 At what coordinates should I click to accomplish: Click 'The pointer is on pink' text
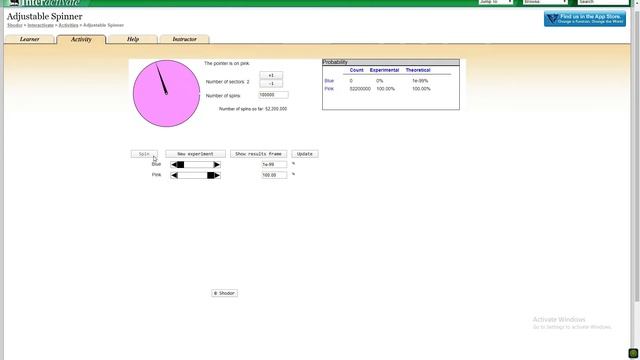point(227,64)
